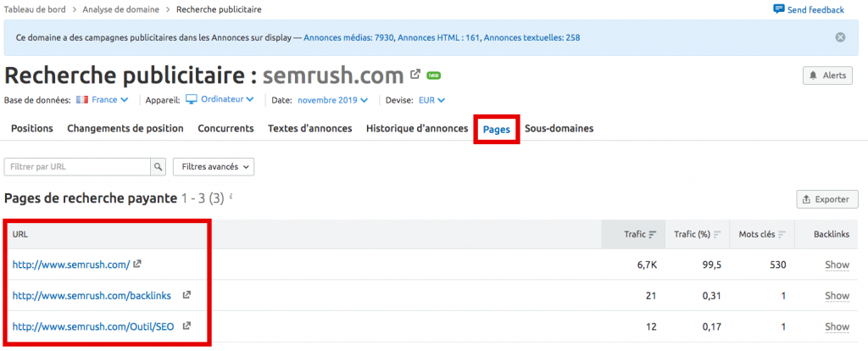Go to Tableau de bord breadcrumb
Screen dimensions: 868x351
pos(35,9)
